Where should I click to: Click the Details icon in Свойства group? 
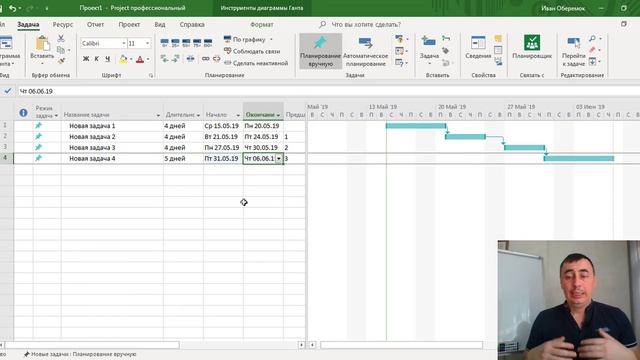pos(498,50)
